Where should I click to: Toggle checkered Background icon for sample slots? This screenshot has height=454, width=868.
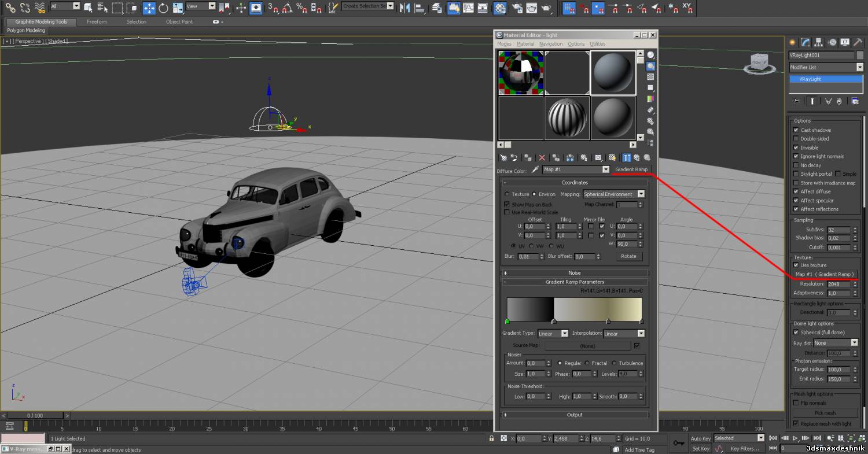coord(650,77)
